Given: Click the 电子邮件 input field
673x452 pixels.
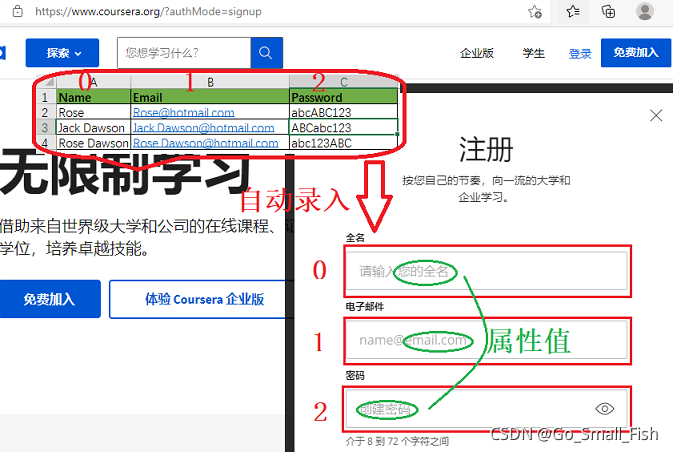Looking at the screenshot, I should coord(487,340).
